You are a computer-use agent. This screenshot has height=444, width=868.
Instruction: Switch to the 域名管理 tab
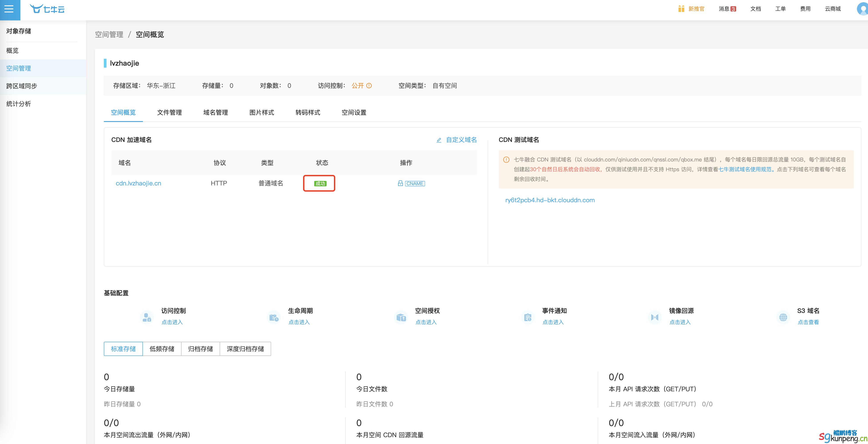tap(215, 112)
